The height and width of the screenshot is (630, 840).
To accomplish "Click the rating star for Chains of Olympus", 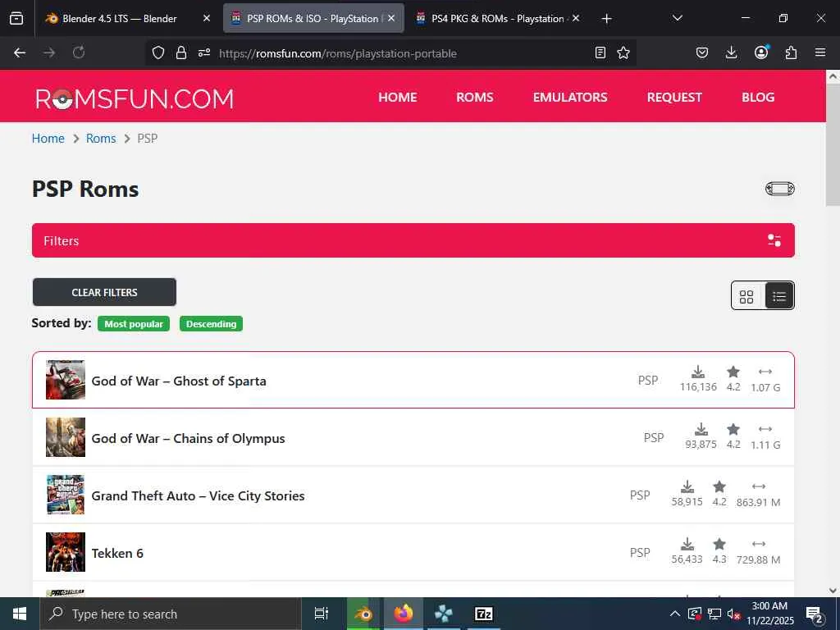I will coord(733,429).
